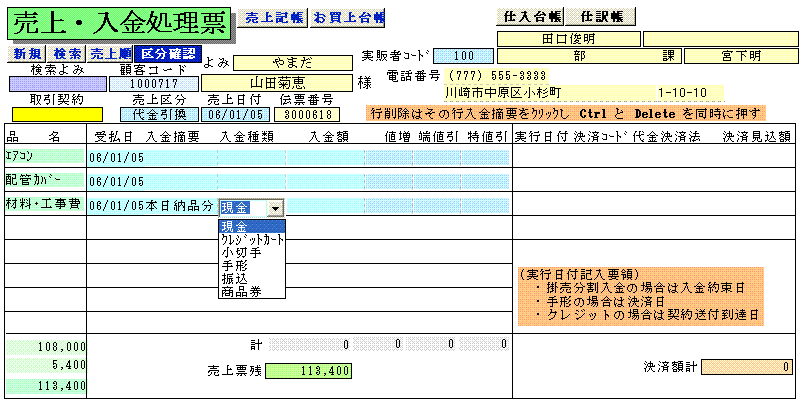This screenshot has height=404, width=803.
Task: Click the 伝票番号 field 3000618
Action: point(307,114)
